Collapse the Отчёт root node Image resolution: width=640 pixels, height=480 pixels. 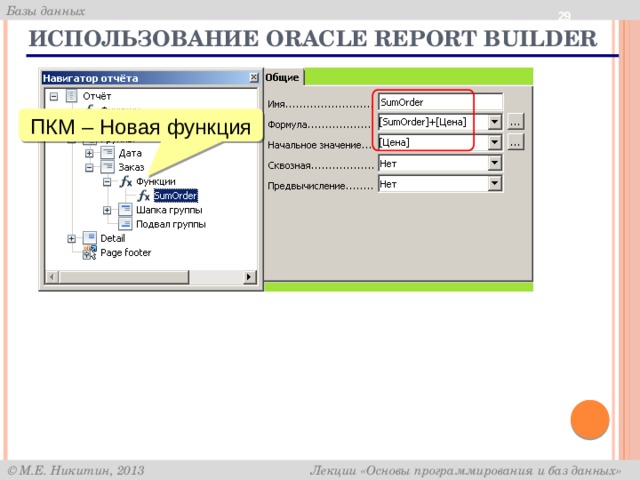tap(54, 96)
